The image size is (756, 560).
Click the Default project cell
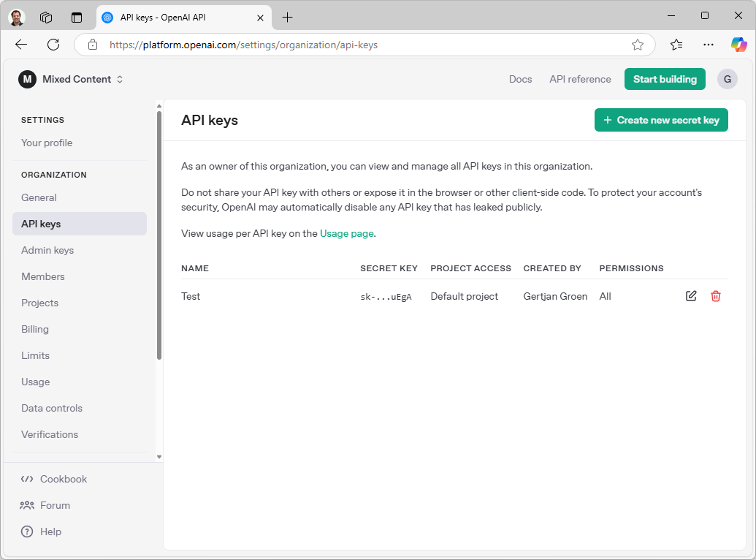coord(465,296)
